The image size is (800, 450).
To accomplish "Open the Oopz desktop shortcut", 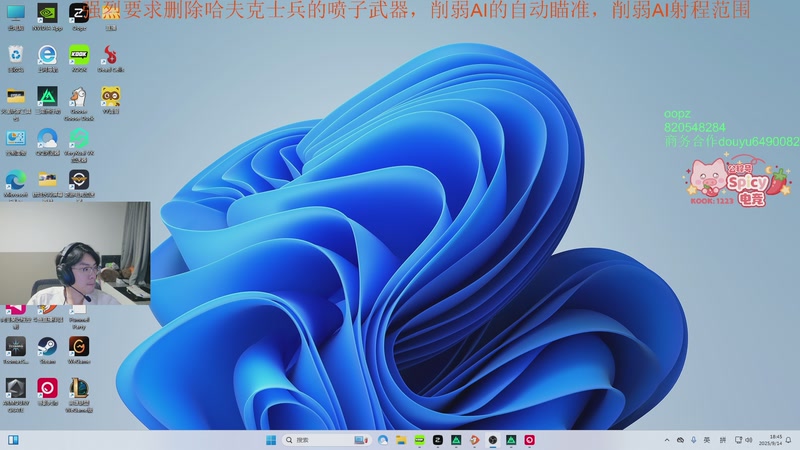I will pos(79,16).
